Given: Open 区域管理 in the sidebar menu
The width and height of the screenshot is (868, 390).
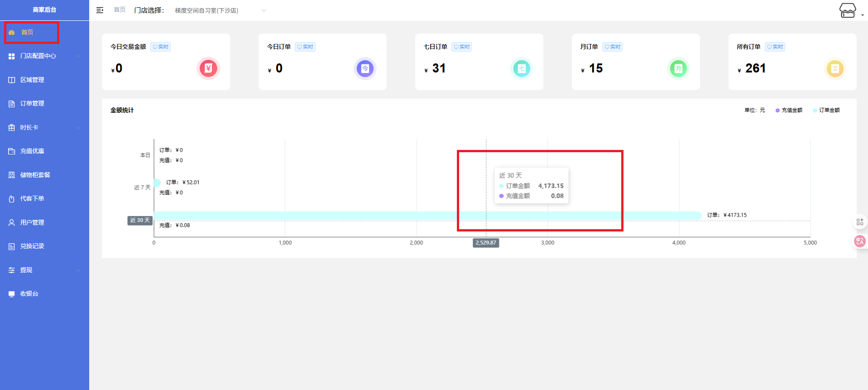Looking at the screenshot, I should coord(44,80).
